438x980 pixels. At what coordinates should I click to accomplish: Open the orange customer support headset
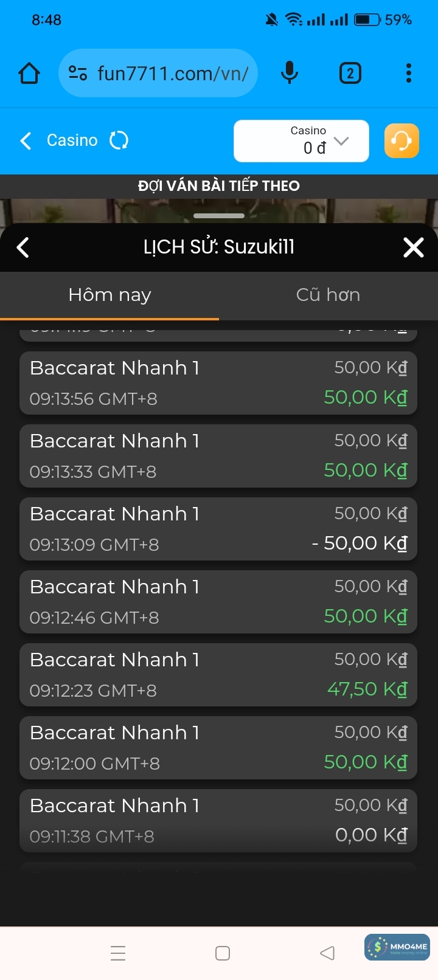[x=401, y=141]
